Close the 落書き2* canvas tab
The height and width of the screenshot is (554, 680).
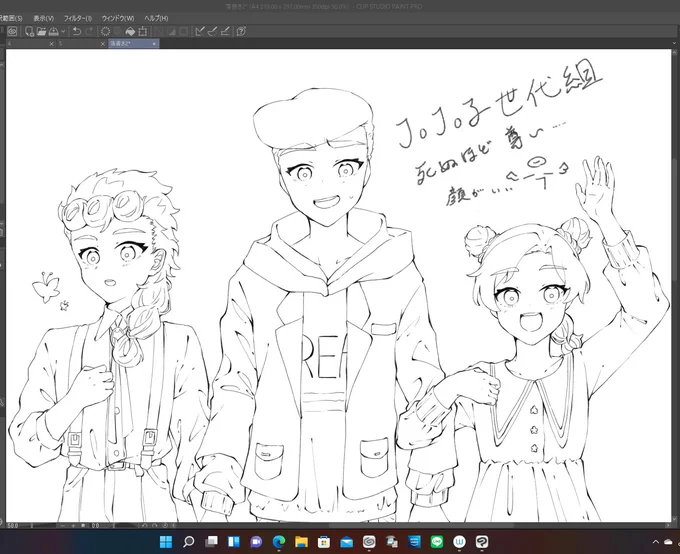[154, 44]
